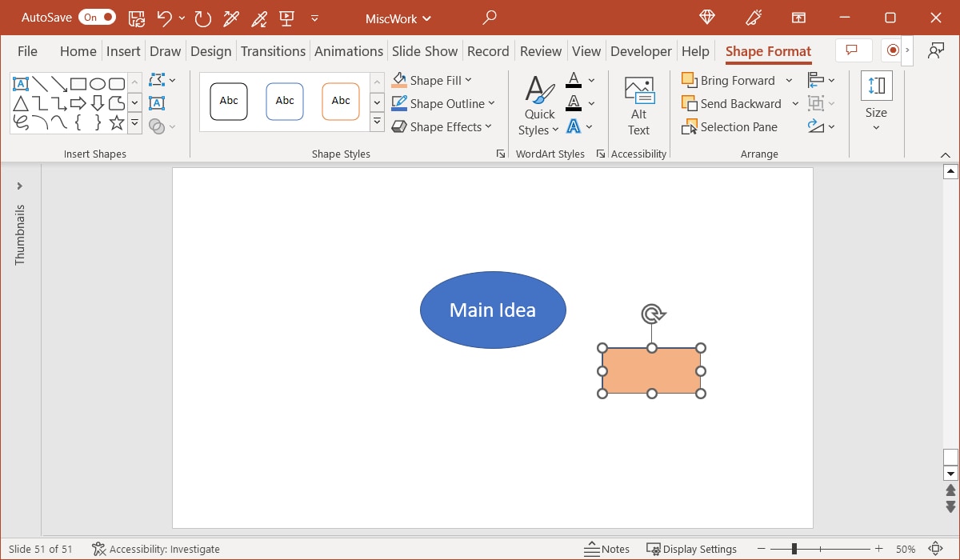Switch to the Animations tab
The height and width of the screenshot is (560, 960).
coord(349,50)
